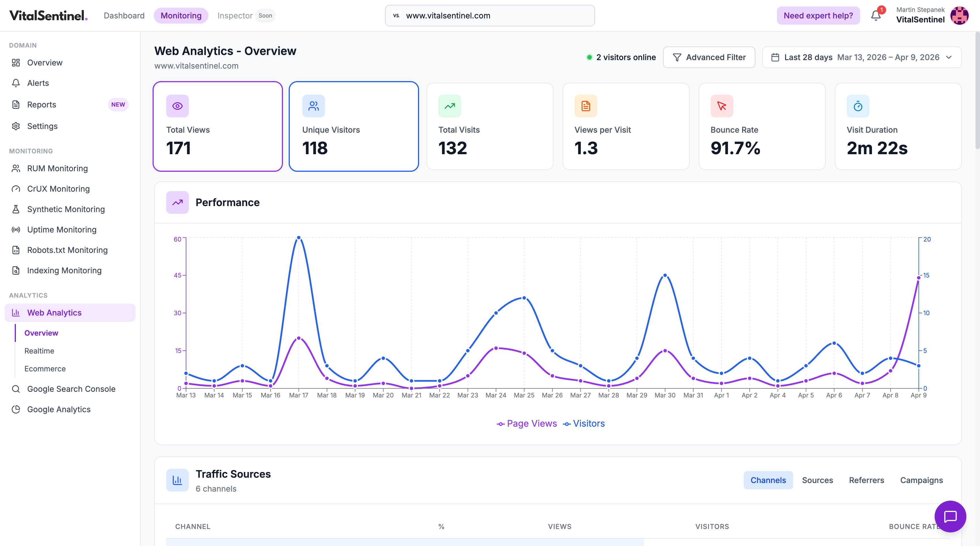Select CrUX Monitoring in the sidebar
The width and height of the screenshot is (980, 546).
click(59, 189)
